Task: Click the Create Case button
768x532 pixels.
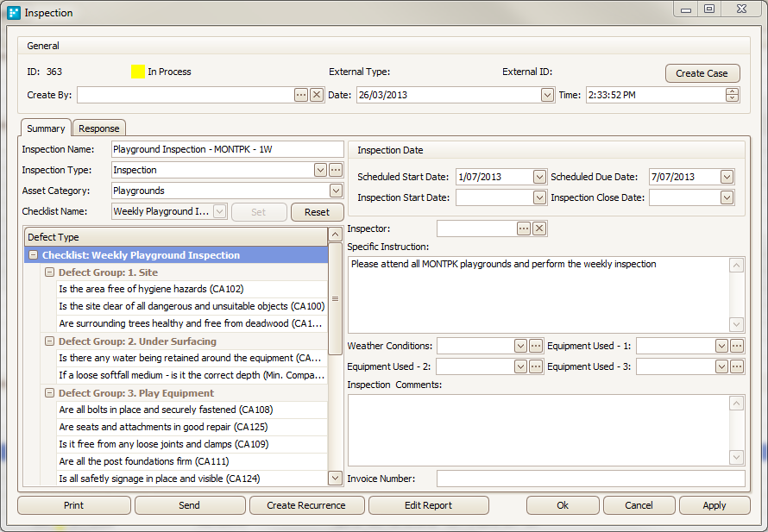Action: [x=702, y=73]
